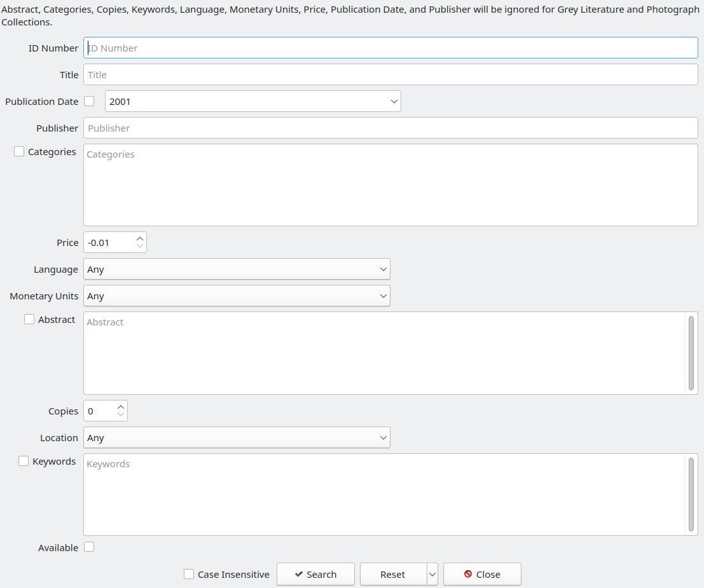Click the Abstract area vertical scrollbar
Viewport: 704px width, 588px height.
[x=691, y=353]
